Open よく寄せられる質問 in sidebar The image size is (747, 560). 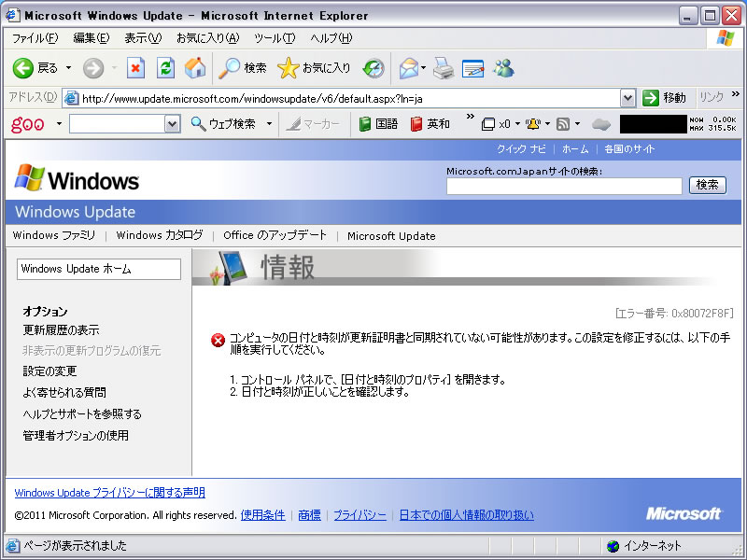64,392
